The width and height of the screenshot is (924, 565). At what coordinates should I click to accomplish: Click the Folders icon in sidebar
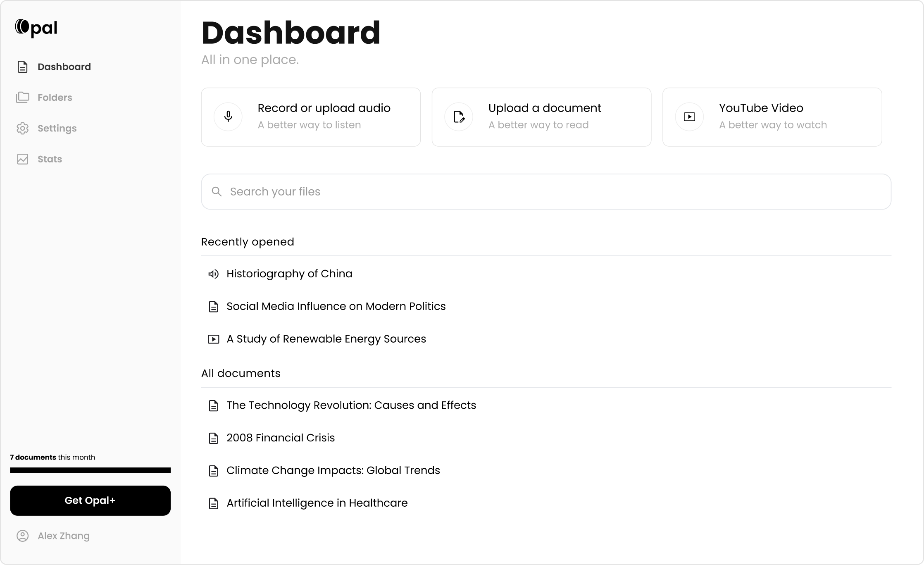(23, 97)
